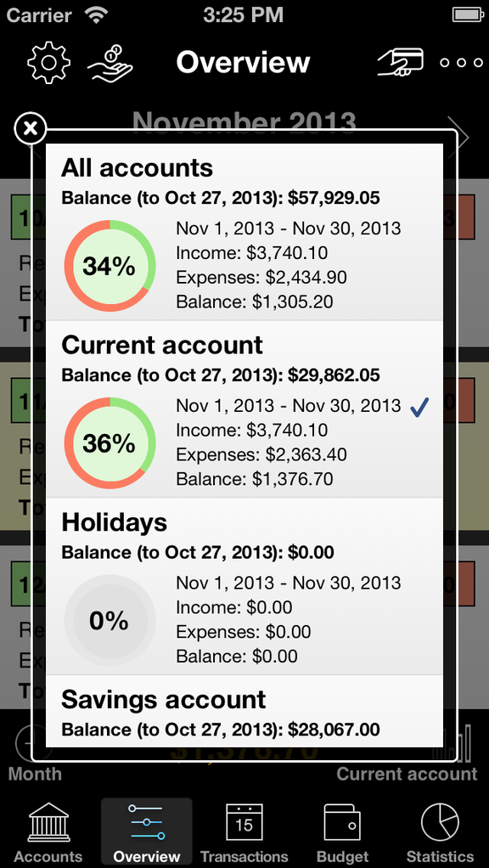Viewport: 489px width, 868px height.
Task: Close the account selection popup
Action: pos(31,129)
